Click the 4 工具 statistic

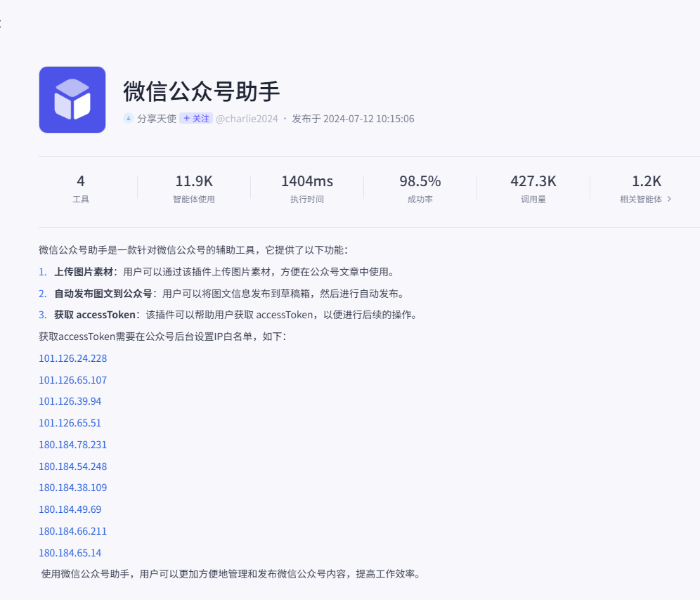81,188
